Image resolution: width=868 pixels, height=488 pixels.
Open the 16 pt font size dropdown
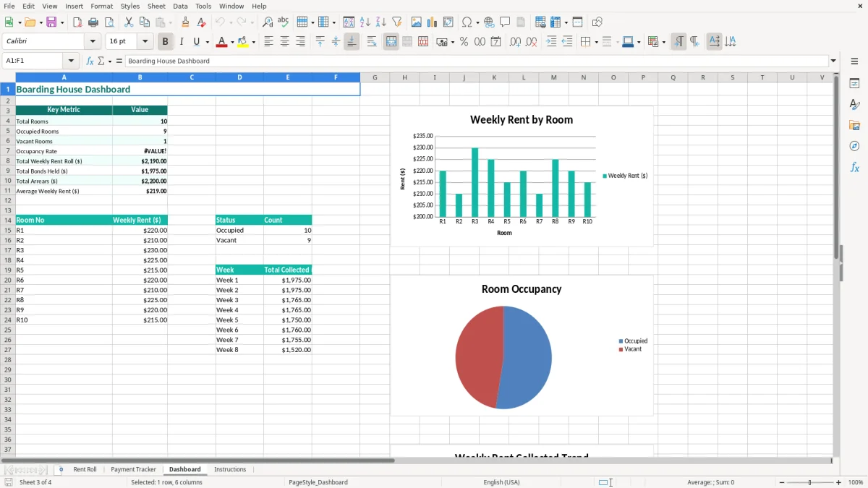coord(145,42)
